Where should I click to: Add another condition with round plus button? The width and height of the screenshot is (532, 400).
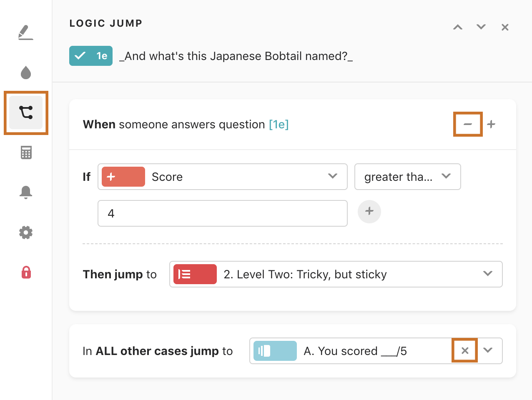369,211
